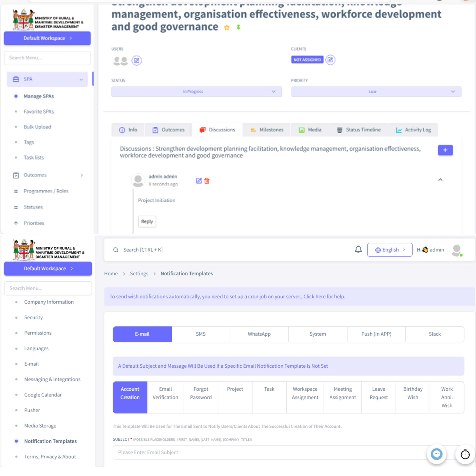Open Manage SPAs in sidebar

(39, 96)
